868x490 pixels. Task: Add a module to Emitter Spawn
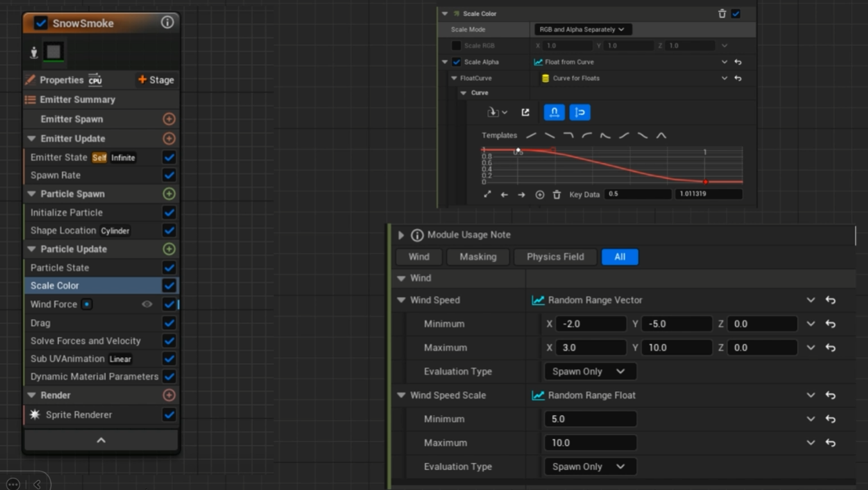point(169,119)
